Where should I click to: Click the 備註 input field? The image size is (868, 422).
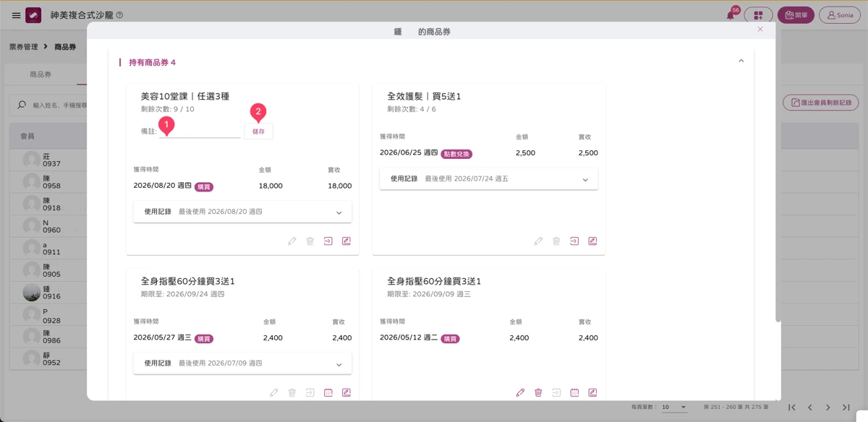tap(200, 131)
